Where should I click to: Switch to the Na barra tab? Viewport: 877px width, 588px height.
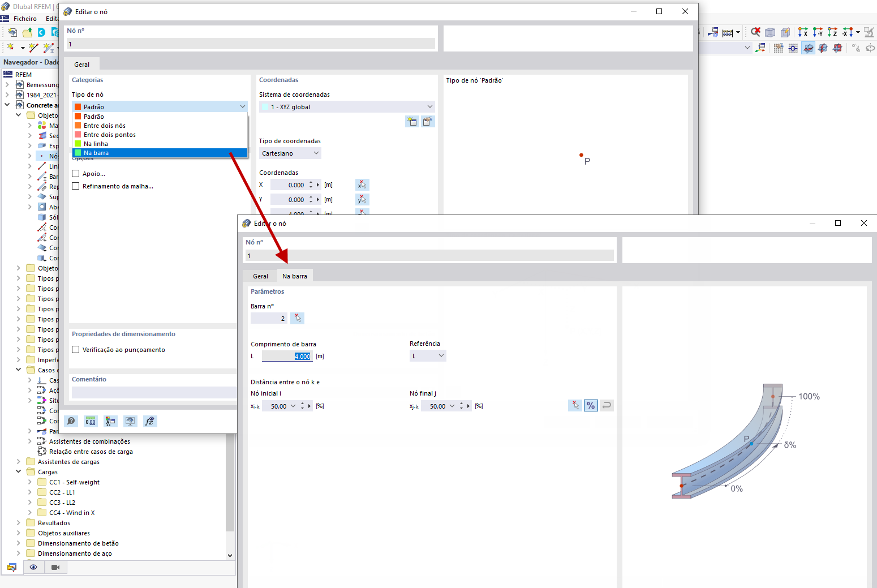[295, 276]
